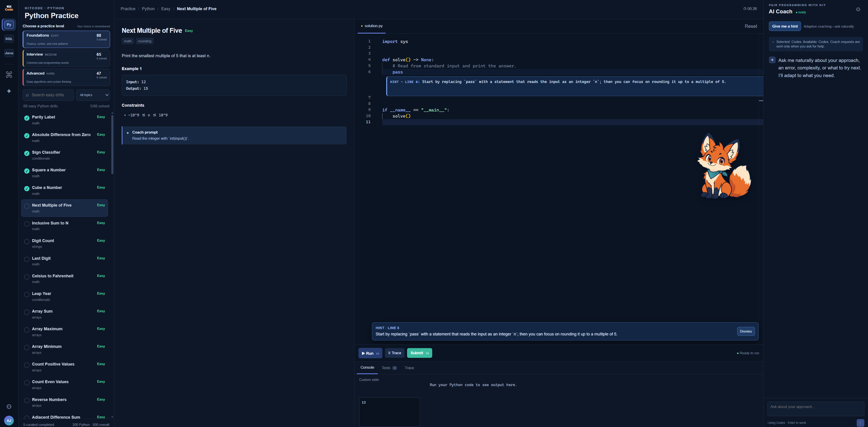Select the Interview Medium practice level

pos(66,58)
